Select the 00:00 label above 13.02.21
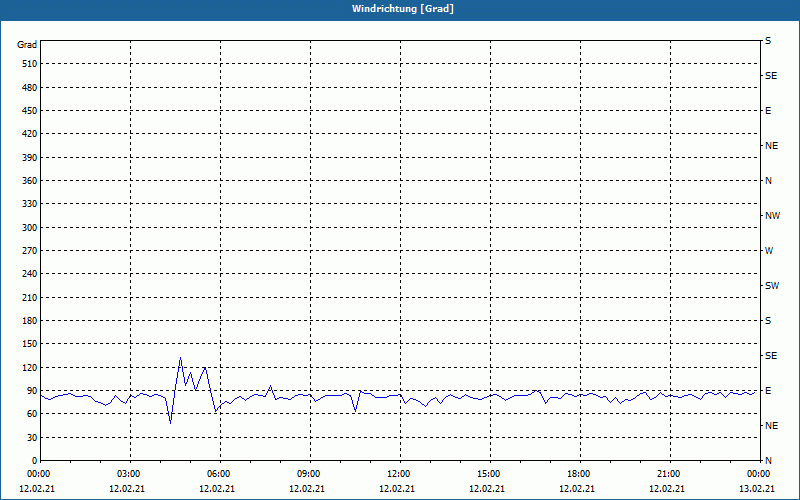Screen dimensions: 800x500 point(758,473)
